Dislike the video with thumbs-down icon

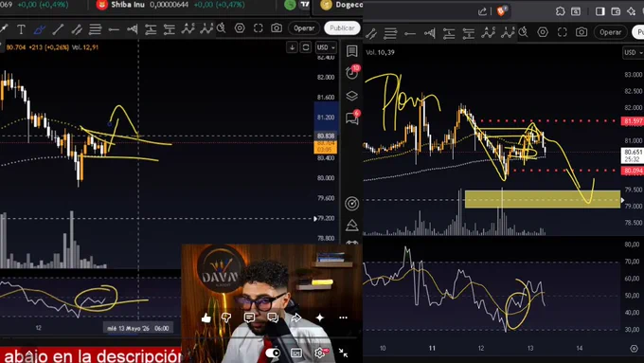point(226,318)
